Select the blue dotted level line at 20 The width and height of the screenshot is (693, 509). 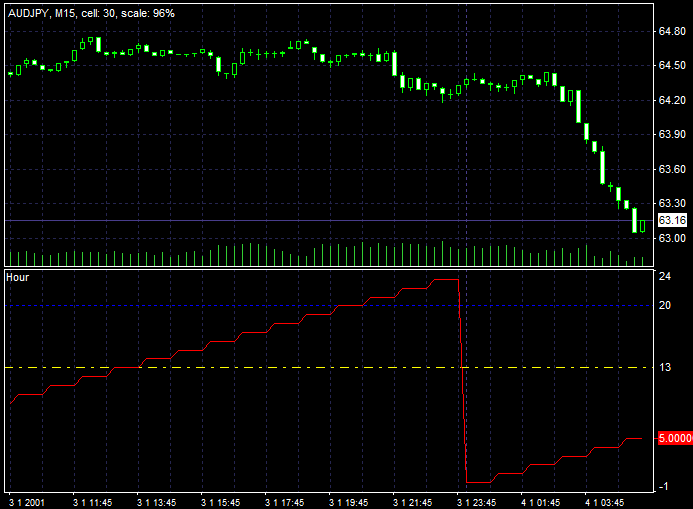[329, 305]
